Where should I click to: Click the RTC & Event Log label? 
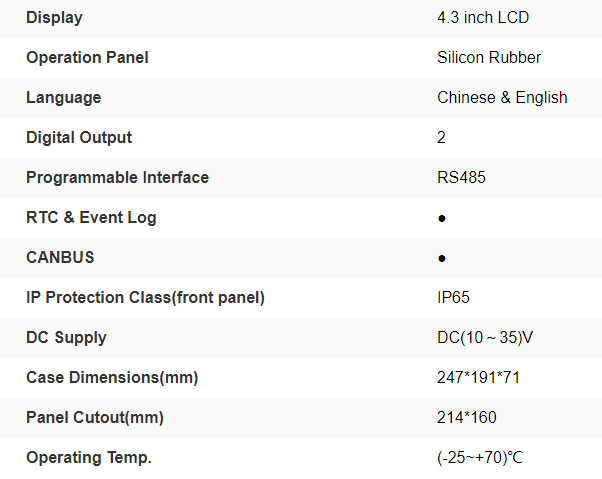[91, 217]
